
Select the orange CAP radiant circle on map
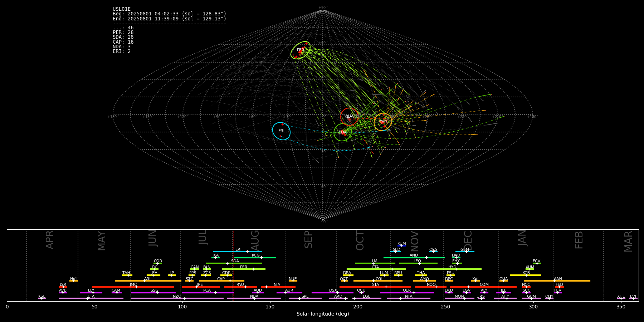point(383,122)
